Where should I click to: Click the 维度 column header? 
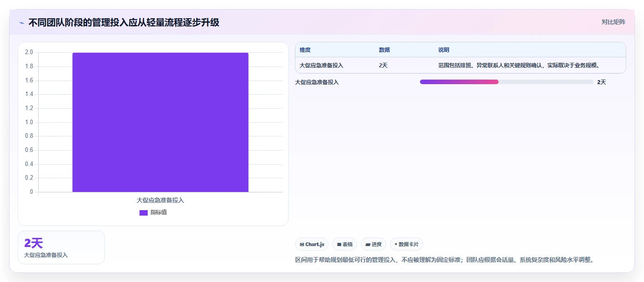[x=305, y=50]
